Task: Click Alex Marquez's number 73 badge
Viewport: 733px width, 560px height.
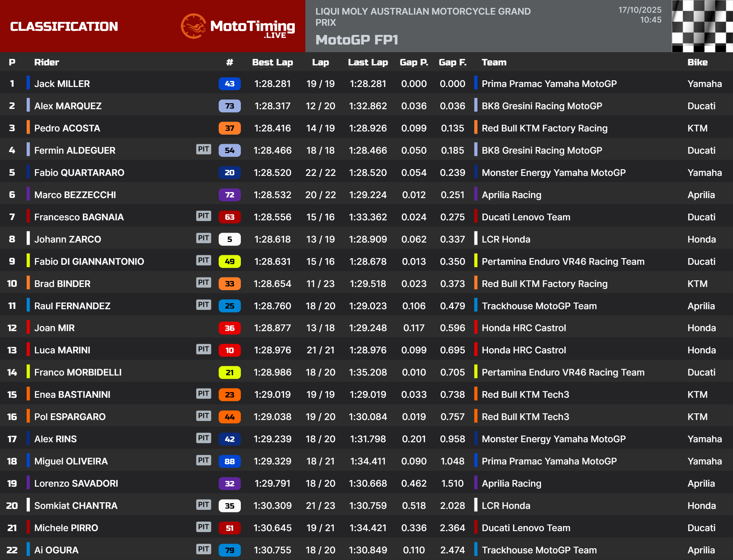Action: pos(229,106)
